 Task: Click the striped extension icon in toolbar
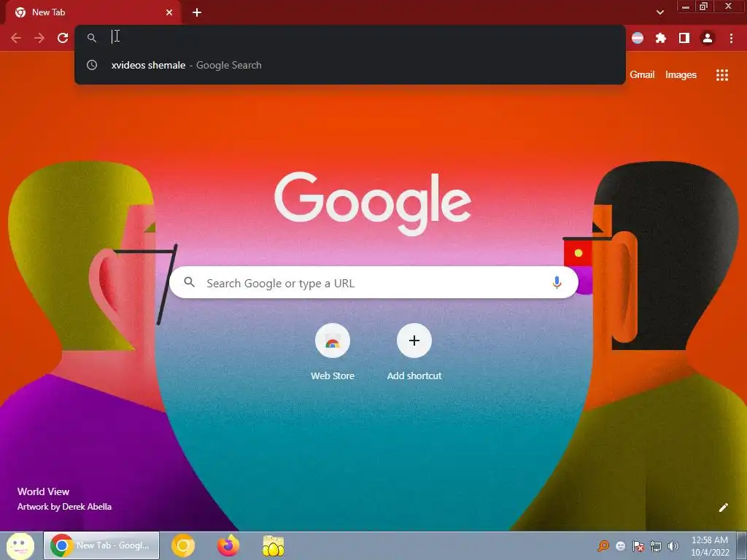click(638, 38)
